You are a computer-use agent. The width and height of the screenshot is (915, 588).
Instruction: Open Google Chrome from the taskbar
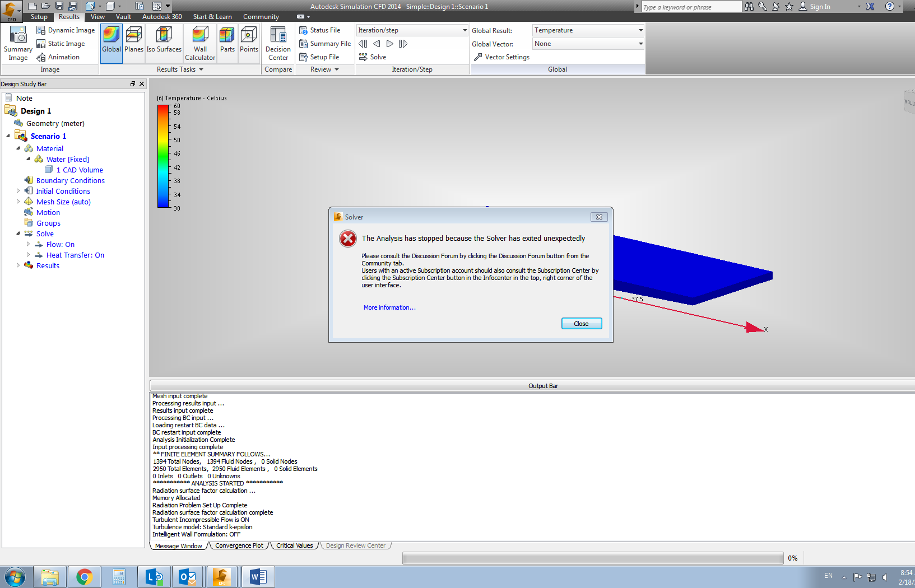click(x=85, y=577)
